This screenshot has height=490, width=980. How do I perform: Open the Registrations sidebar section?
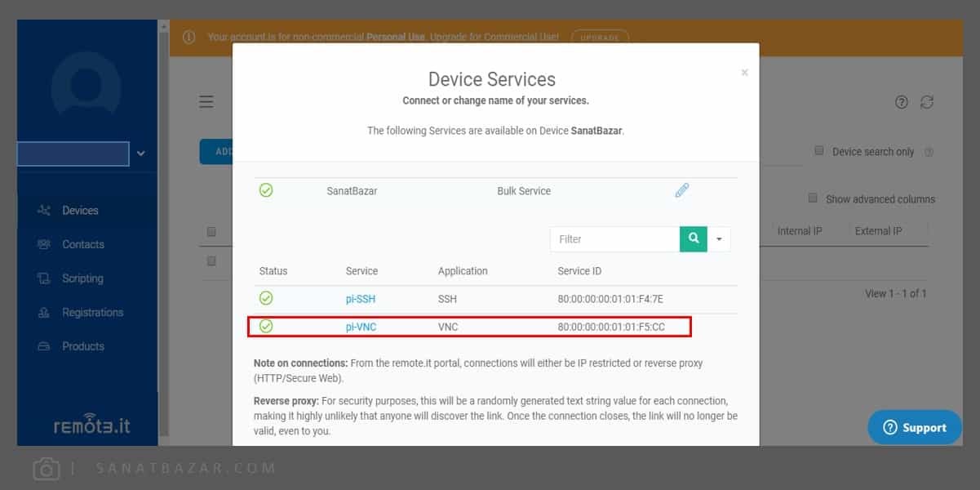[x=93, y=312]
